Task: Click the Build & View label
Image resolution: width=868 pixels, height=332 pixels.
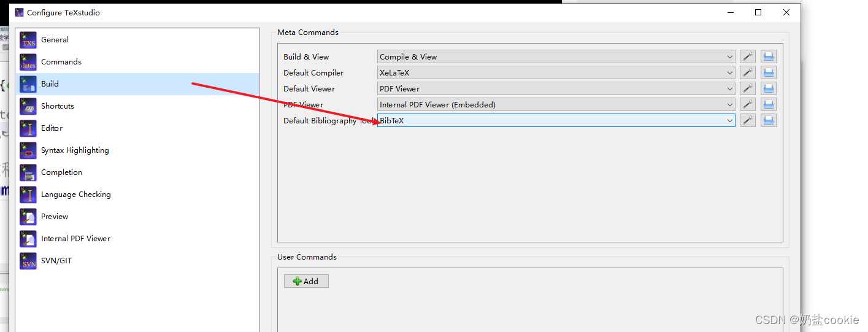Action: [306, 56]
